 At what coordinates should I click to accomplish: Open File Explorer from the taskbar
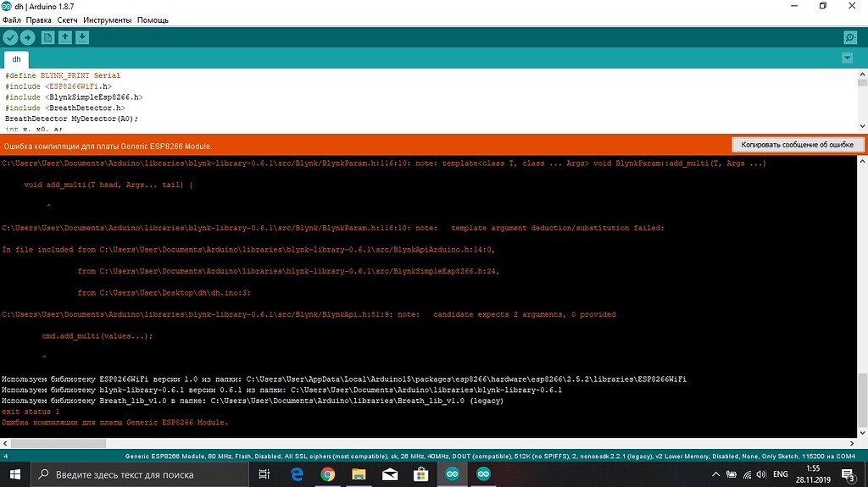pos(359,474)
